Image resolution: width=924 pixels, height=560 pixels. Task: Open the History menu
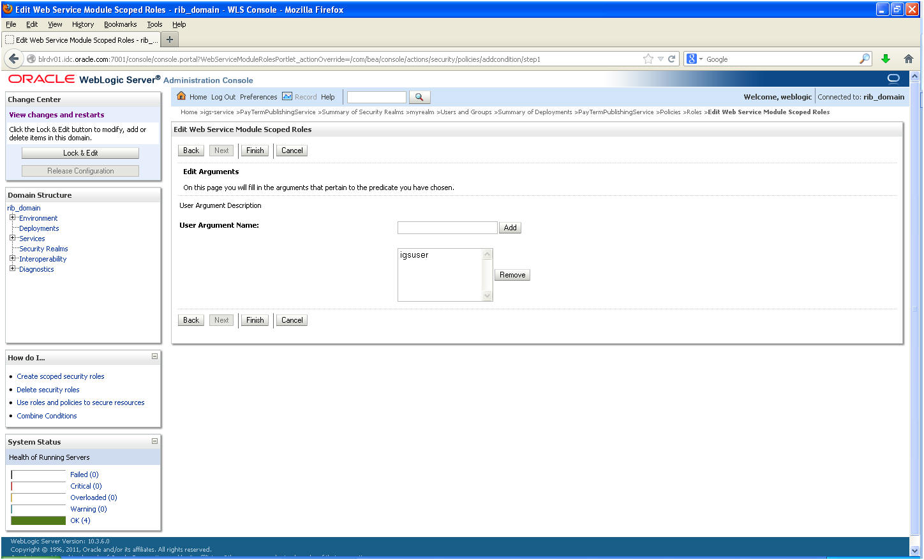click(x=83, y=24)
